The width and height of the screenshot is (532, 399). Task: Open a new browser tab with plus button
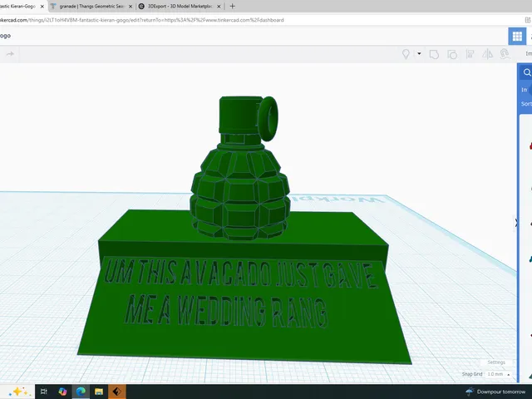pyautogui.click(x=233, y=6)
